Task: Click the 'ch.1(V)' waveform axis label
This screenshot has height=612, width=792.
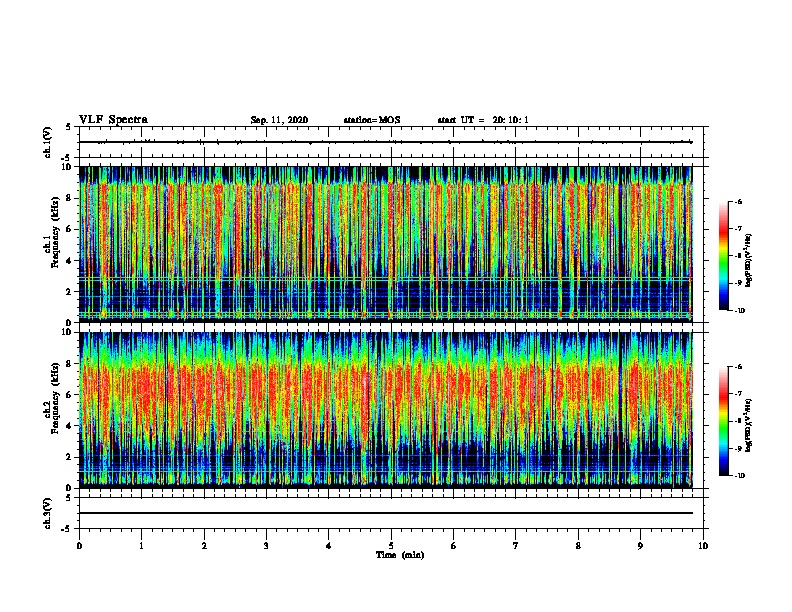Action: [48, 142]
